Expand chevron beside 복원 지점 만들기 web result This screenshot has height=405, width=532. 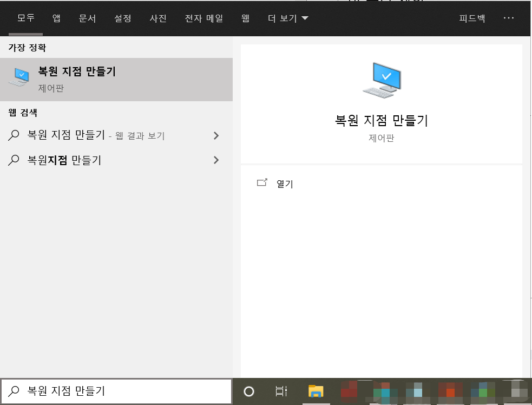pyautogui.click(x=216, y=135)
